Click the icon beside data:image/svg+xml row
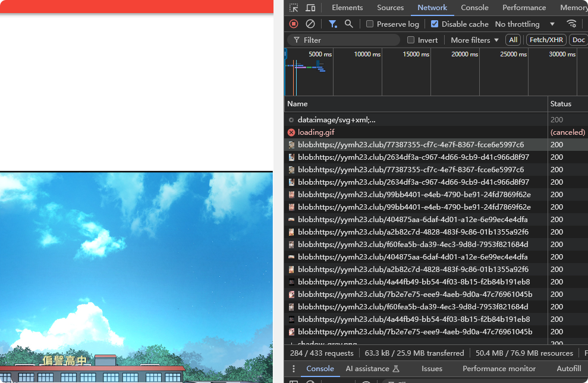 [291, 120]
